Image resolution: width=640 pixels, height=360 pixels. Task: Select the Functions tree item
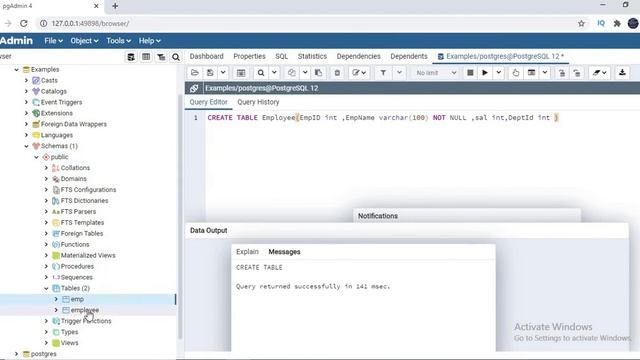point(75,244)
